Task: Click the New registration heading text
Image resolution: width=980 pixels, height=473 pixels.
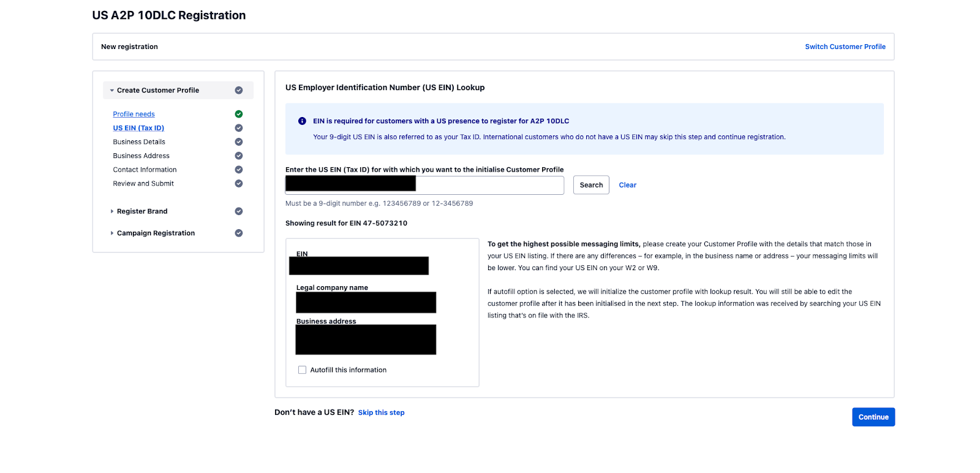Action: (x=129, y=47)
